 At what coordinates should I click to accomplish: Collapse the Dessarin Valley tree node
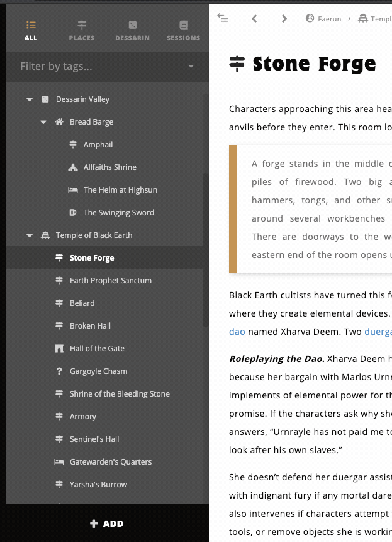(x=30, y=99)
